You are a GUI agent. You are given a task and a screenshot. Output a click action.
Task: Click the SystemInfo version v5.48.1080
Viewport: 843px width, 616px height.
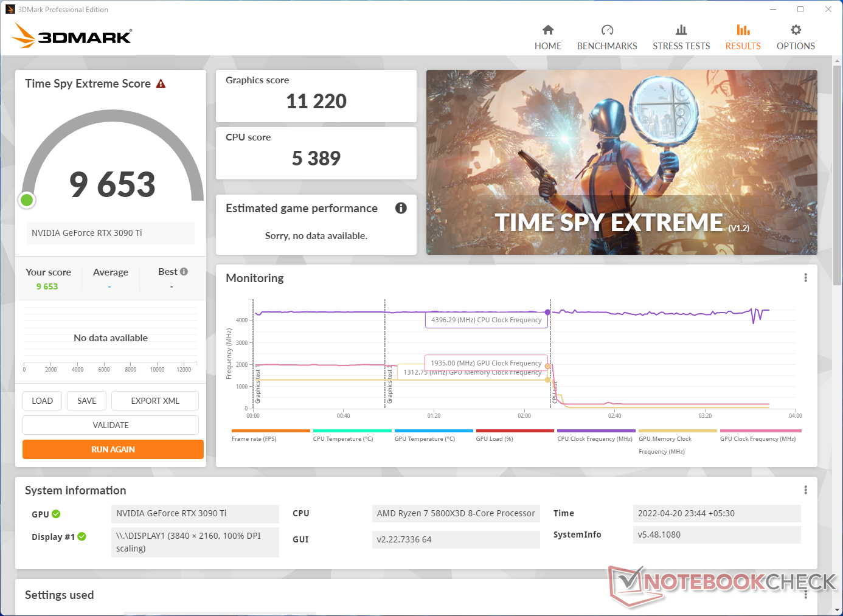[x=716, y=535]
